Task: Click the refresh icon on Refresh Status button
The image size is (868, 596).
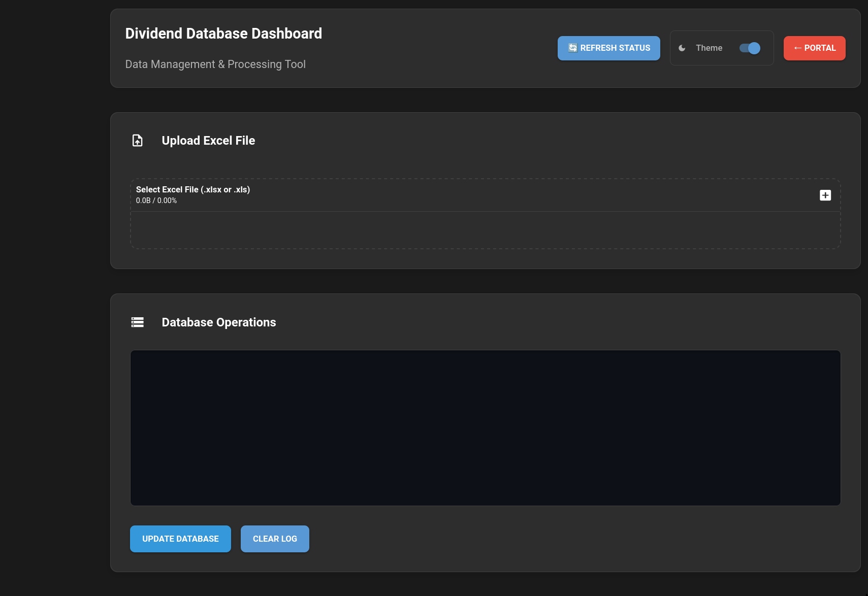Action: click(x=572, y=48)
